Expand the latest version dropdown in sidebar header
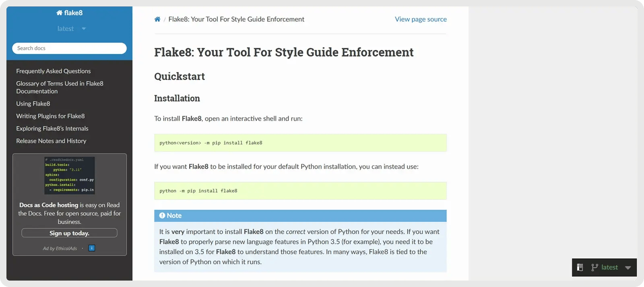The height and width of the screenshot is (287, 644). [x=84, y=29]
